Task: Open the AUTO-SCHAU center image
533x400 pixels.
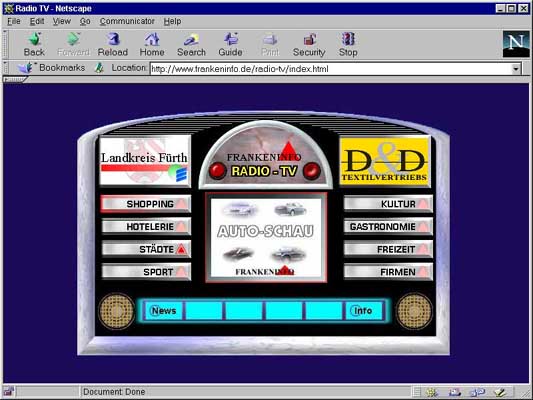Action: coord(266,237)
